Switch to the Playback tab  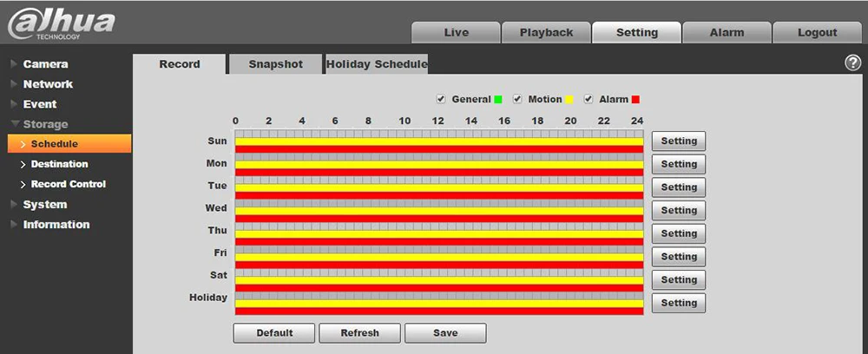(x=546, y=33)
